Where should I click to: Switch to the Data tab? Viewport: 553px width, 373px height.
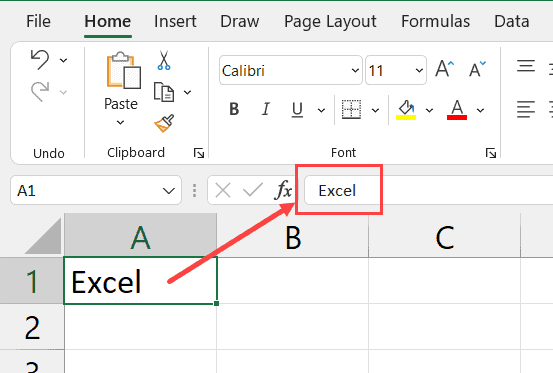point(512,22)
